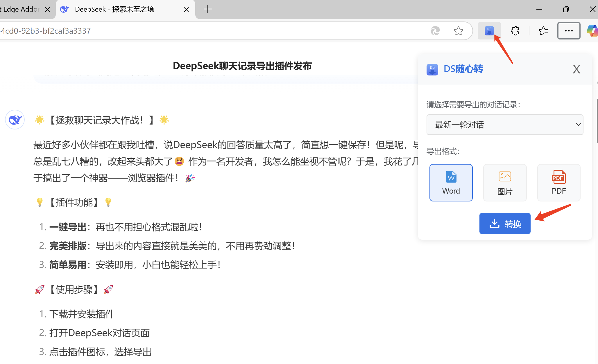Viewport: 598px width, 364px height.
Task: Switch to the Edge Addons tab
Action: tap(20, 10)
